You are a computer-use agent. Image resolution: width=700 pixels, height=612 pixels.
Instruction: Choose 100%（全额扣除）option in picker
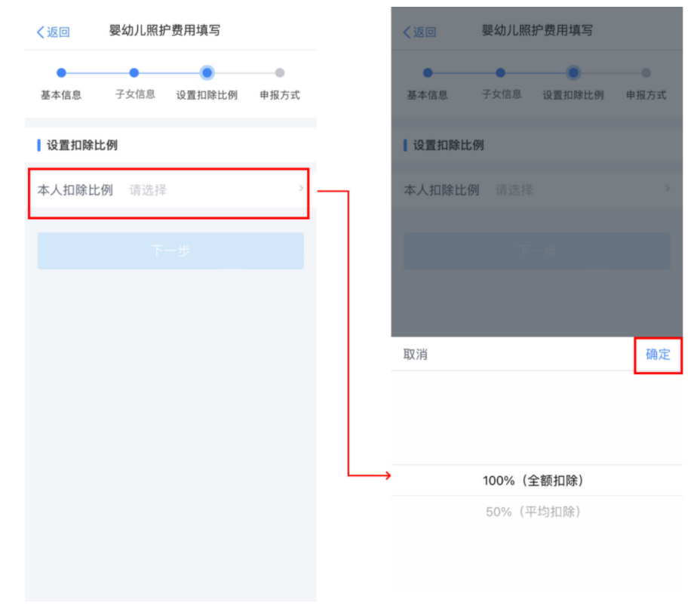536,481
